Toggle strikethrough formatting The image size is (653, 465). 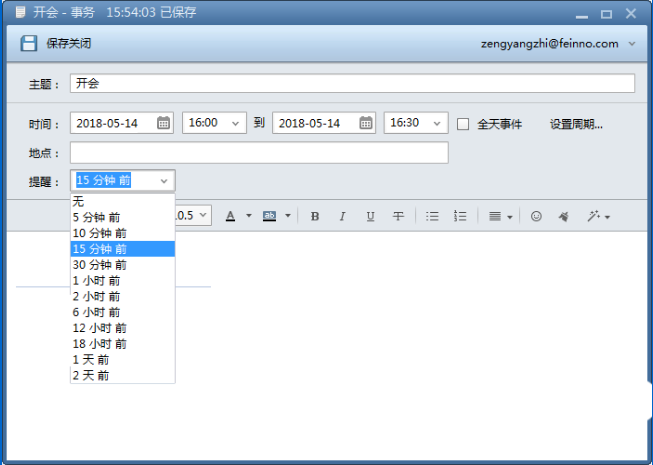pos(398,216)
